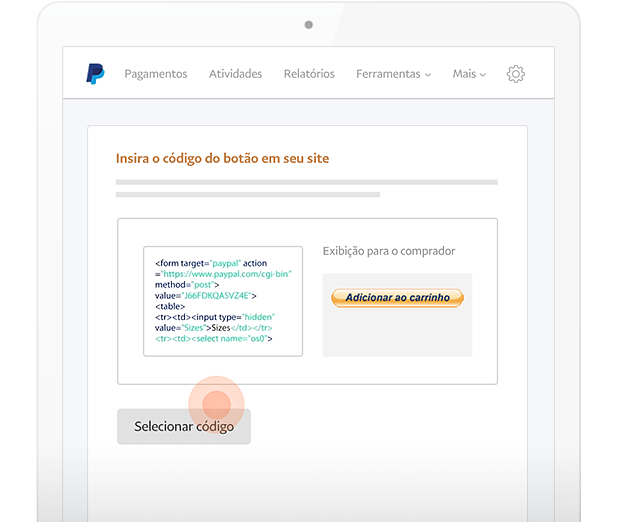Click the paypal.com/cgi-bin URL in the code
Image resolution: width=618 pixels, height=522 pixels.
pos(227,273)
